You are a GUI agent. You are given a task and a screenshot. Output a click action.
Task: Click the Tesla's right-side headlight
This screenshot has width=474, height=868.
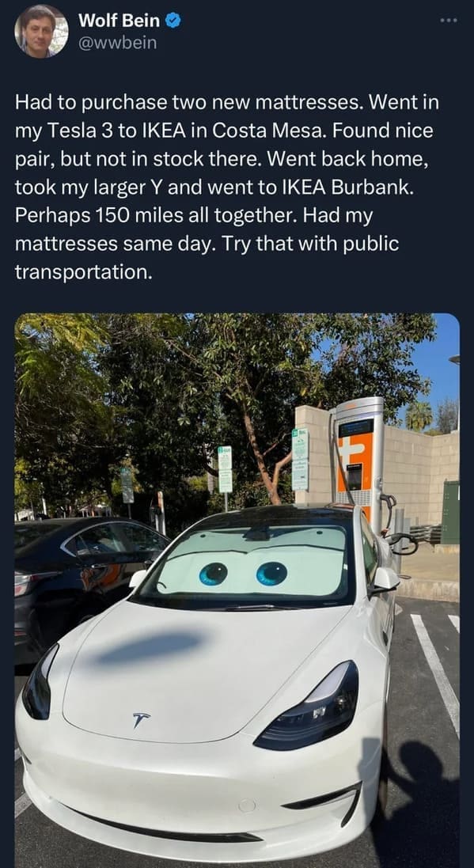click(308, 706)
